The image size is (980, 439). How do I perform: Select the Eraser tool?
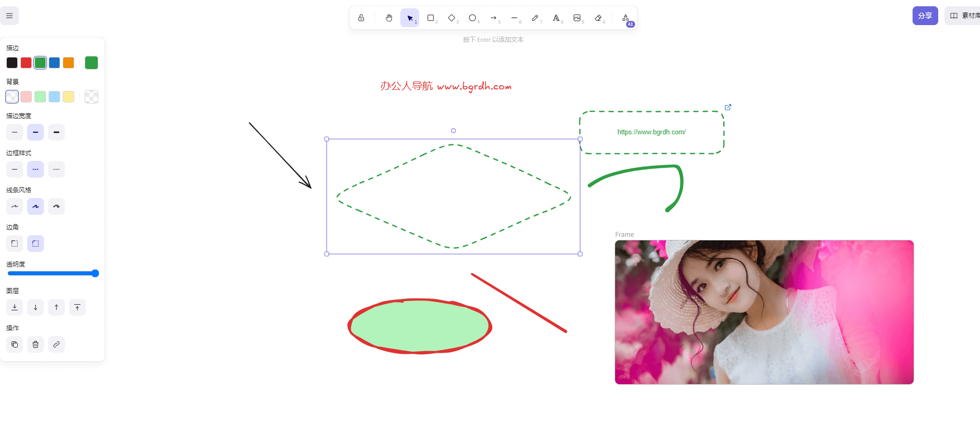pos(598,18)
